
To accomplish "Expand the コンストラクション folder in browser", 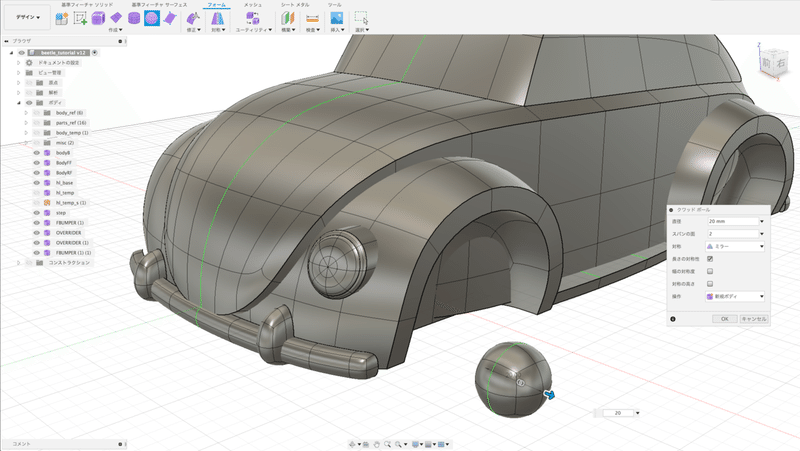I will tap(17, 262).
